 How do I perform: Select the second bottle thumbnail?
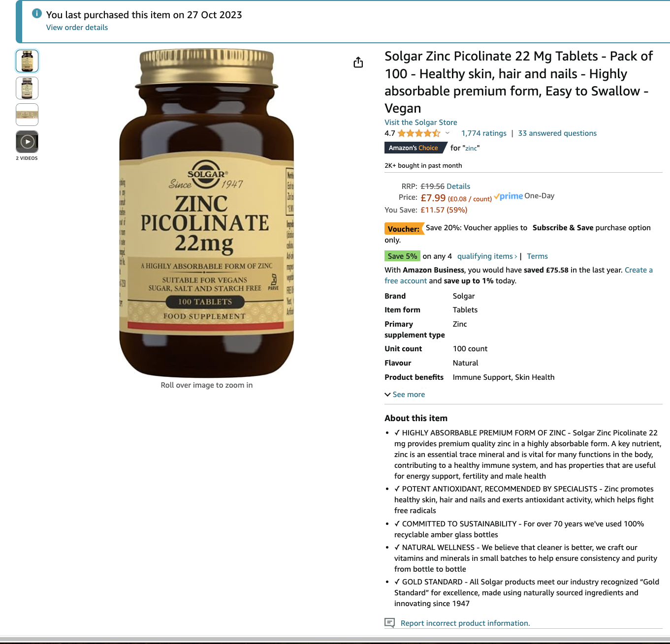click(27, 88)
